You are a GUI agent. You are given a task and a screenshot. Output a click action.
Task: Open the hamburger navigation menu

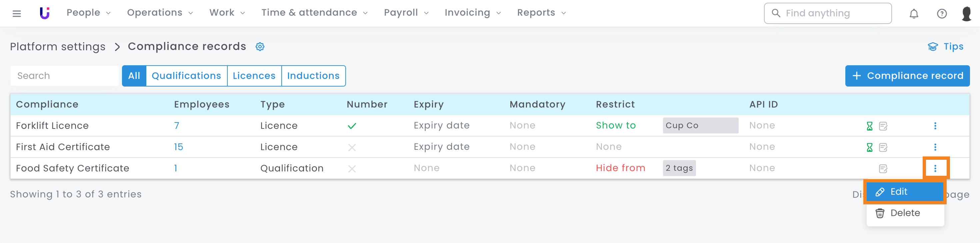tap(17, 14)
